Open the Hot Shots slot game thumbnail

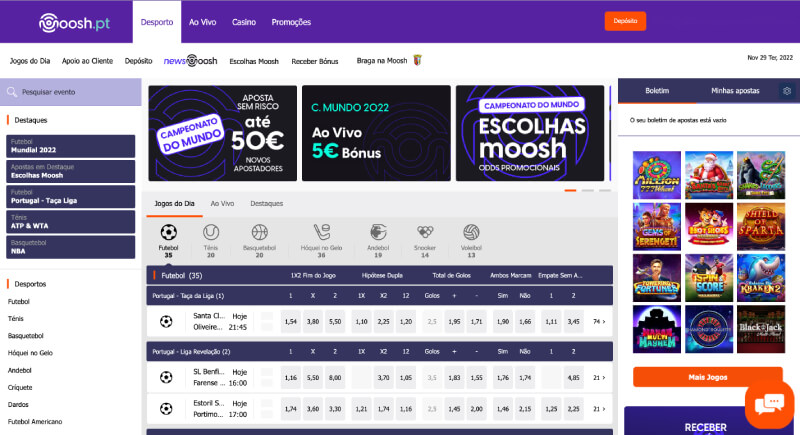click(709, 226)
